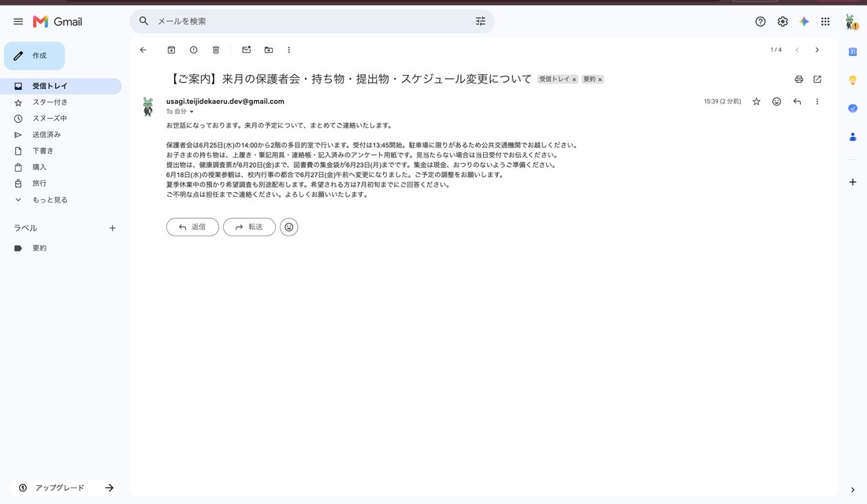Click the アップグレード upgrade button
This screenshot has width=867, height=504.
pyautogui.click(x=65, y=487)
